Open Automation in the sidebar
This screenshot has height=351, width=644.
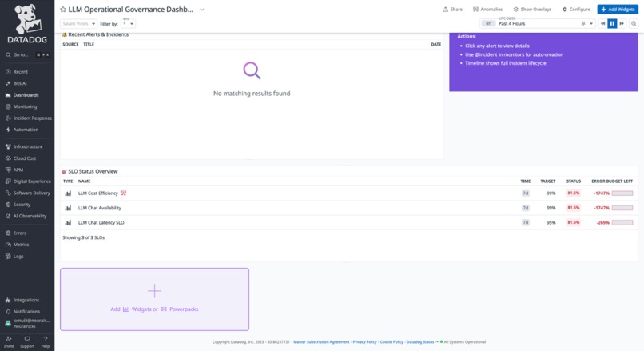tap(26, 130)
